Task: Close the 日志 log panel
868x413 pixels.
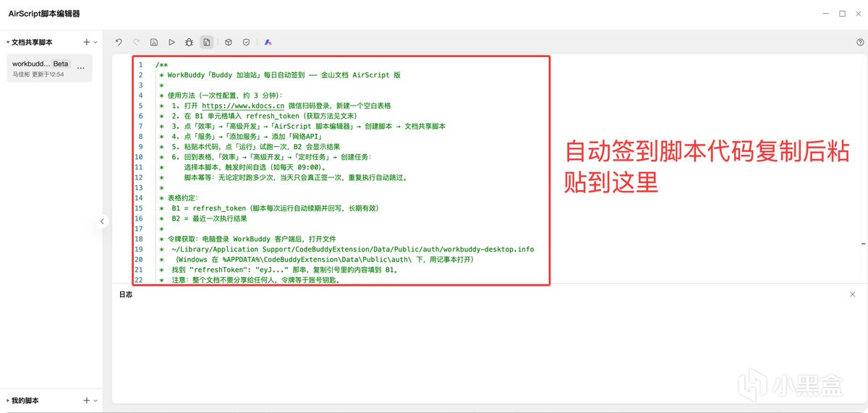Action: (x=852, y=294)
